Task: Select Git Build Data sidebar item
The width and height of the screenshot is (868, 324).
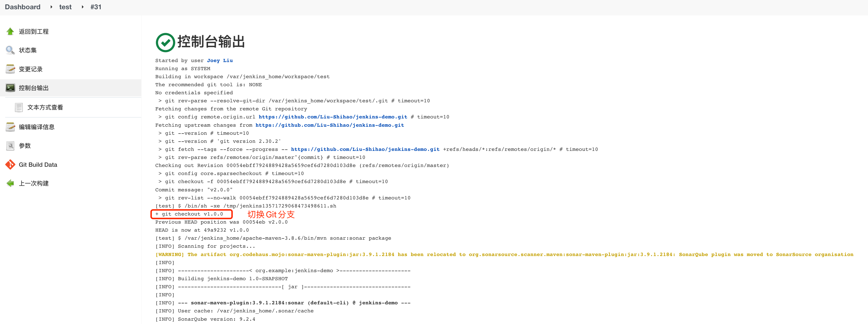Action: click(38, 165)
